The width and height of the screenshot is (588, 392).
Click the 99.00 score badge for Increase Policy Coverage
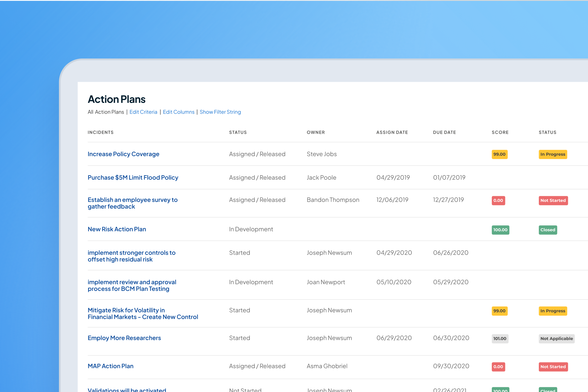point(499,154)
